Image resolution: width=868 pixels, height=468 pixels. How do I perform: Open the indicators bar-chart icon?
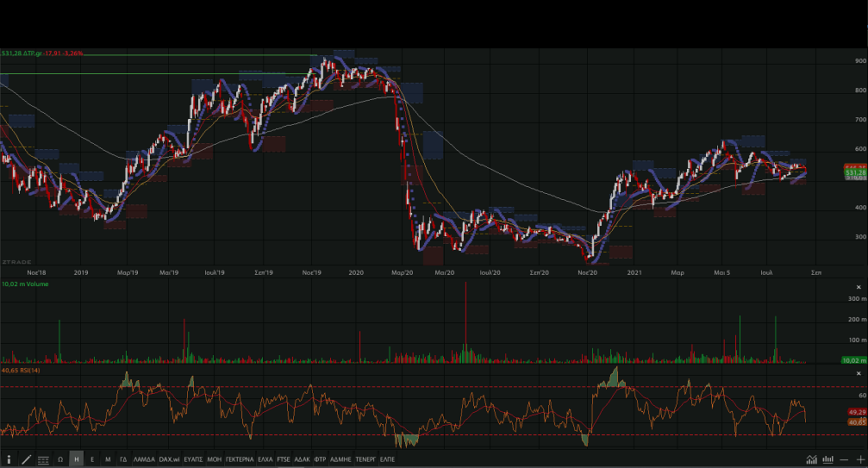pos(828,459)
